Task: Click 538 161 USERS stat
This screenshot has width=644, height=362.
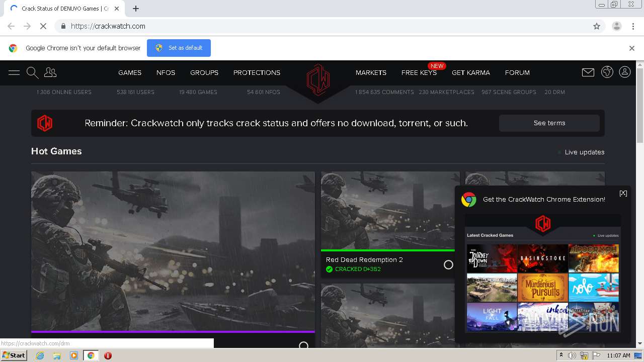Action: pyautogui.click(x=135, y=92)
